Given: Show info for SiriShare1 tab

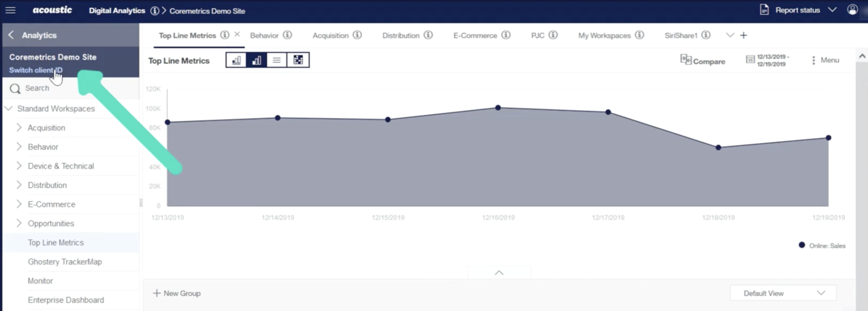Looking at the screenshot, I should pos(706,35).
